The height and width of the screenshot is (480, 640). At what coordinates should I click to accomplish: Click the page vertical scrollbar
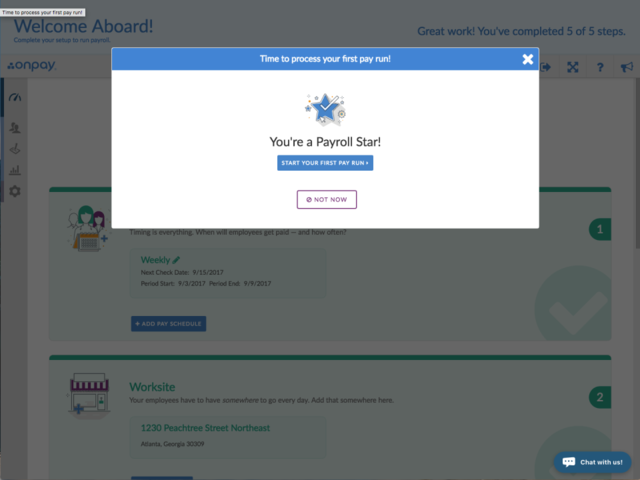(637, 163)
